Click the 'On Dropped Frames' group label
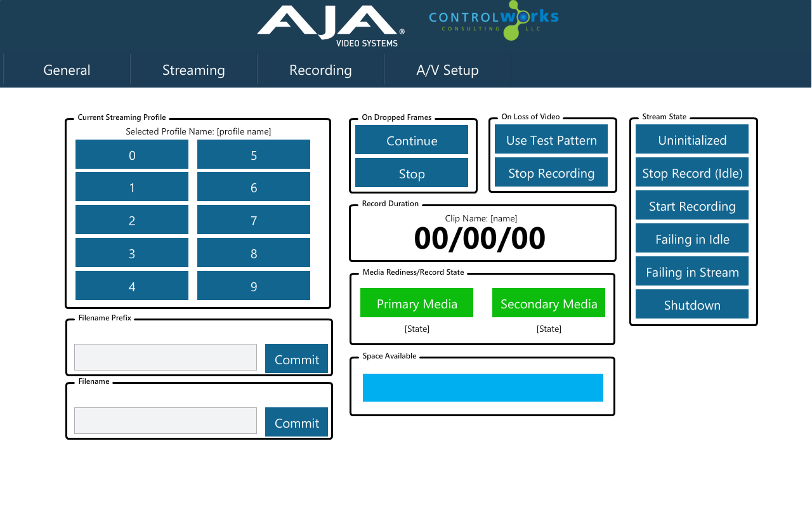The image size is (812, 519). pos(396,117)
